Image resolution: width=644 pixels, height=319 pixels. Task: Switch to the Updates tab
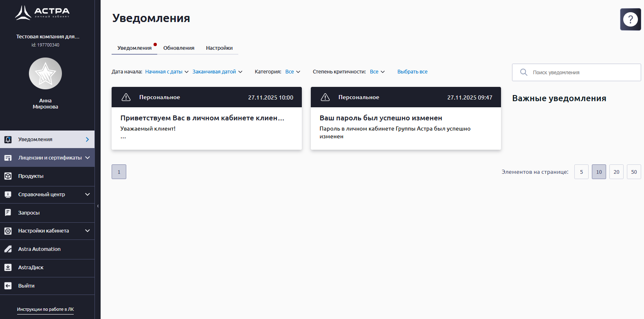tap(179, 48)
